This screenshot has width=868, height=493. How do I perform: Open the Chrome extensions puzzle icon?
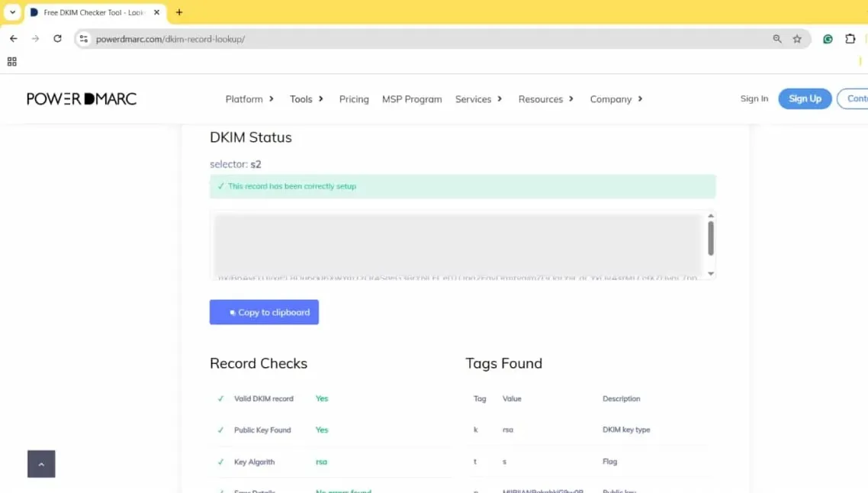(850, 38)
